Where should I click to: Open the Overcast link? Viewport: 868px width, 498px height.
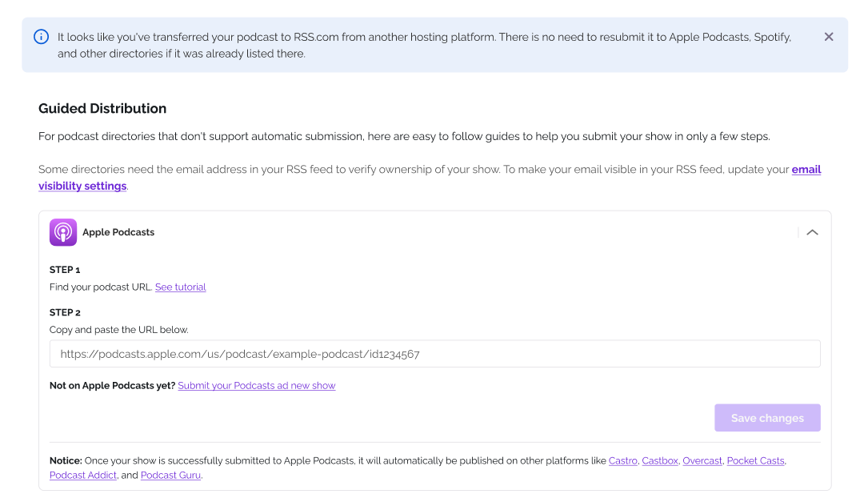702,461
